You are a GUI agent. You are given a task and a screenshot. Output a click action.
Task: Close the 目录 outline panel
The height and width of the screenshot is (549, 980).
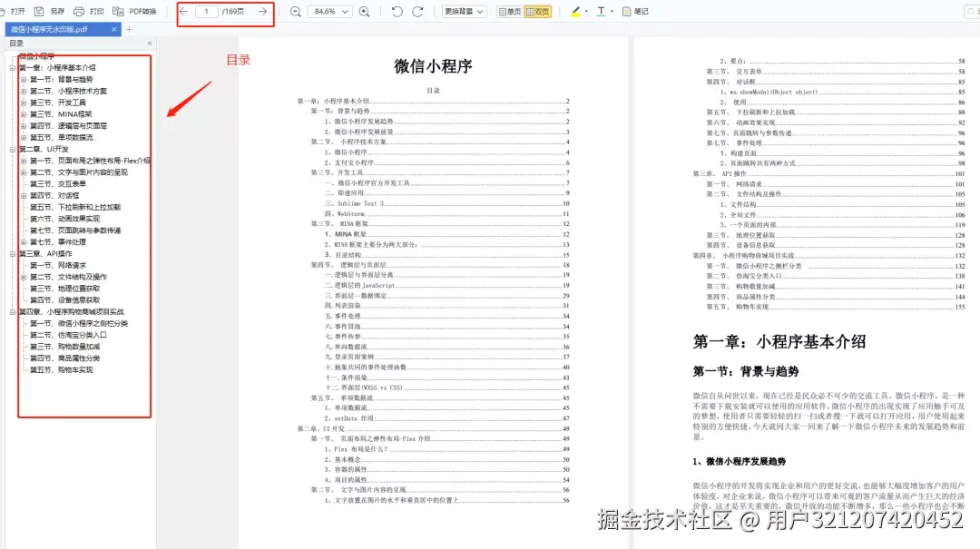point(150,44)
